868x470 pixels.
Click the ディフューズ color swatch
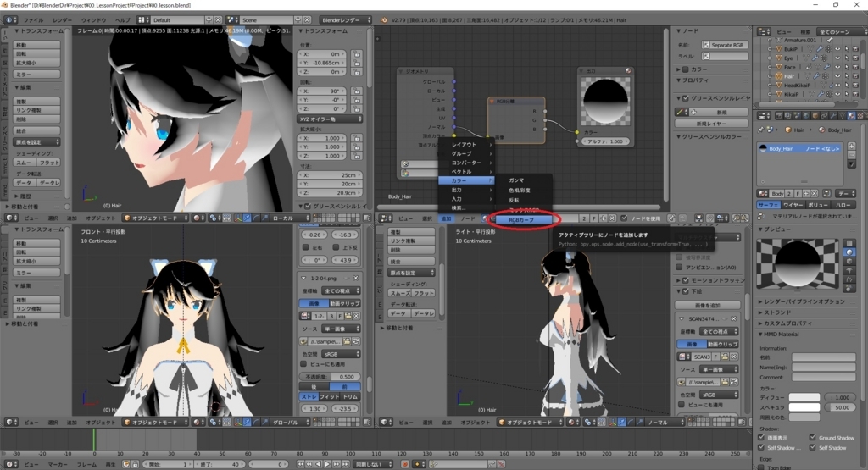[x=804, y=397]
